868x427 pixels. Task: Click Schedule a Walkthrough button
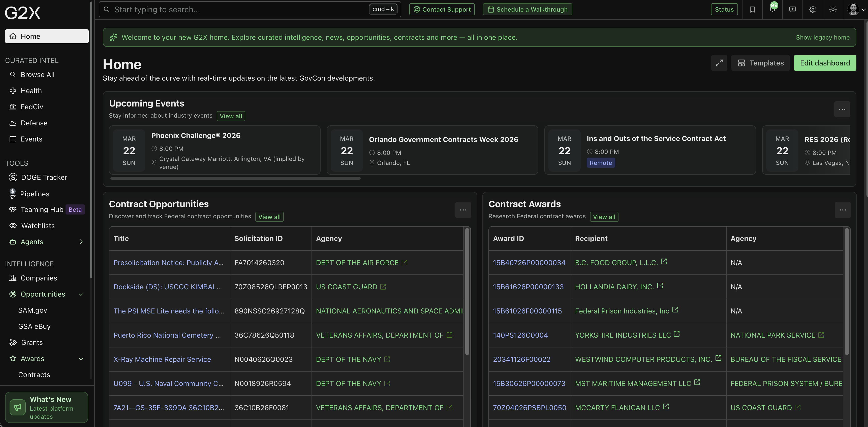coord(527,9)
